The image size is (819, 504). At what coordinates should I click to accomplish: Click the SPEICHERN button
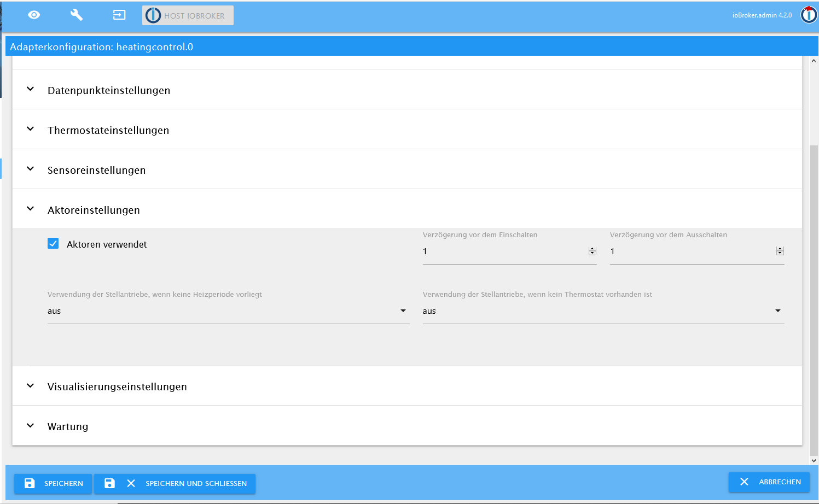point(53,484)
